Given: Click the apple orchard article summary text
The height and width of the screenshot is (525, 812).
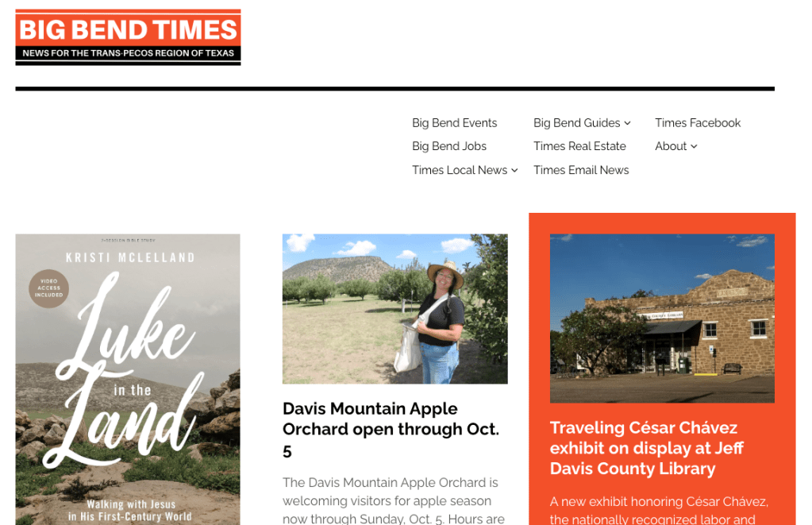Looking at the screenshot, I should [394, 500].
